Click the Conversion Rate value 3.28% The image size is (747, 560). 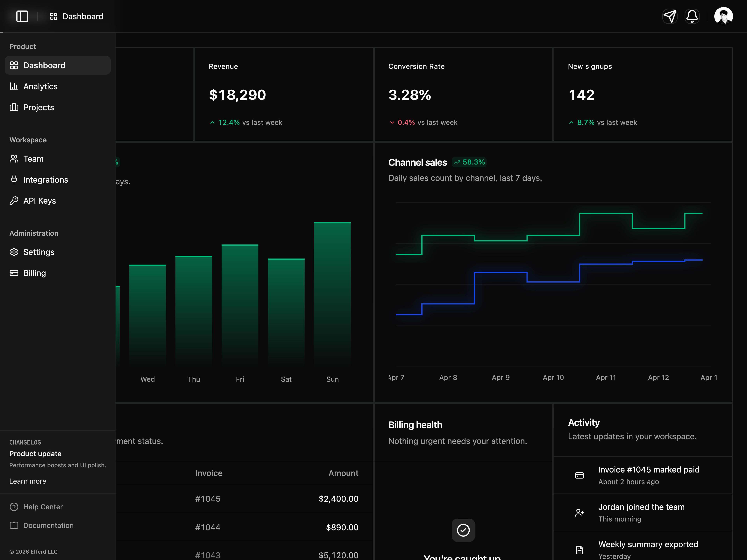(x=410, y=95)
